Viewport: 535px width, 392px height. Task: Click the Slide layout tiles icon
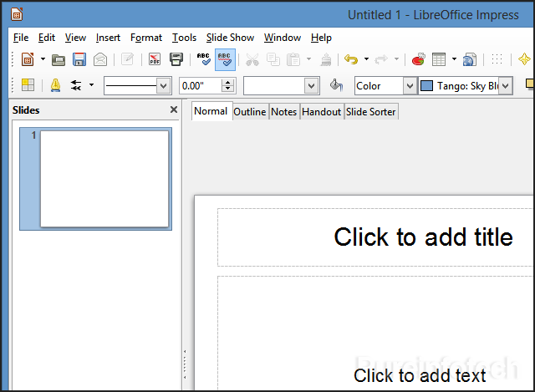[28, 85]
